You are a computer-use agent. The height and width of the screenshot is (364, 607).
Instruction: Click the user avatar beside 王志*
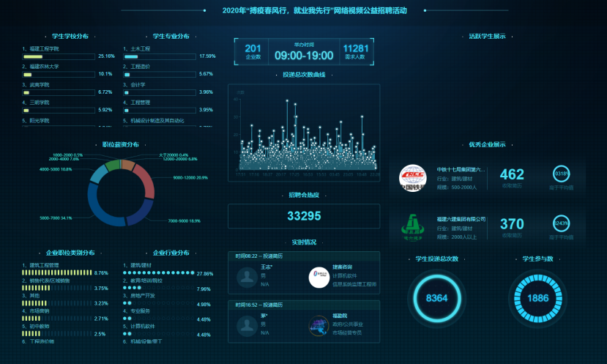click(x=245, y=276)
